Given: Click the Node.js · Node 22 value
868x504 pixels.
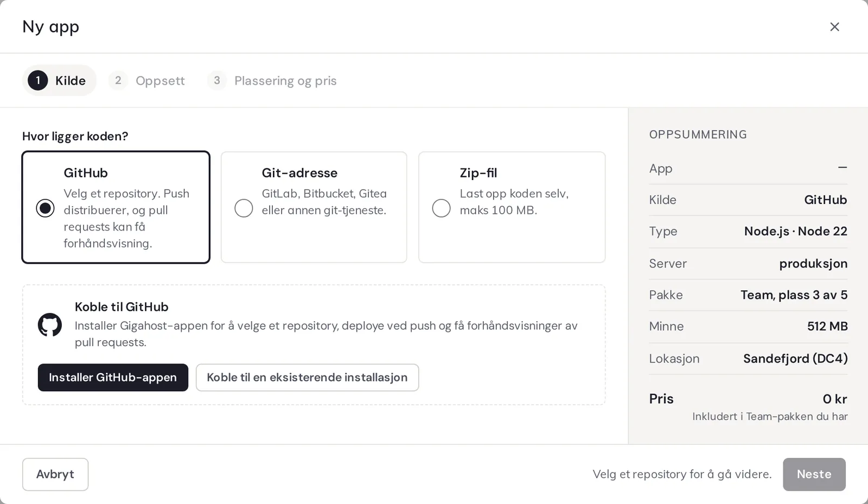Looking at the screenshot, I should (796, 231).
